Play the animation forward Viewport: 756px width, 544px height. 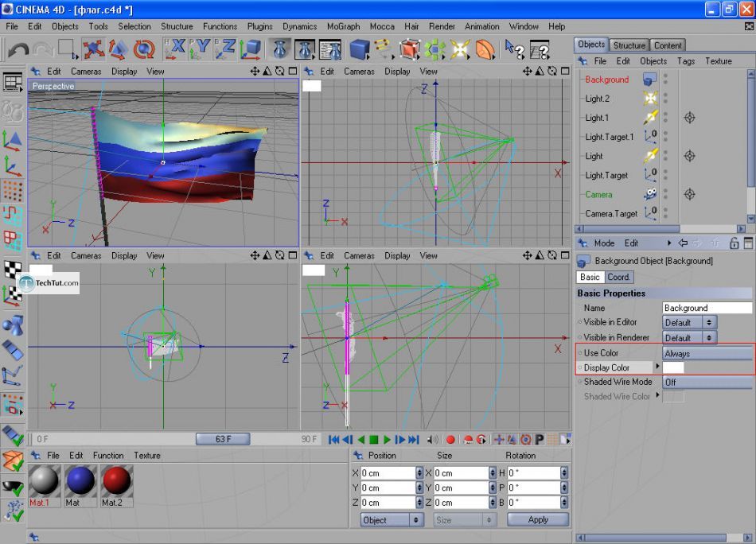(x=387, y=440)
